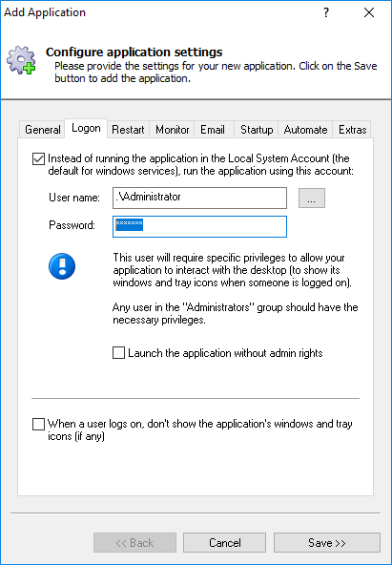Click the gear icon with green plus
Image resolution: width=392 pixels, height=565 pixels.
[x=21, y=60]
